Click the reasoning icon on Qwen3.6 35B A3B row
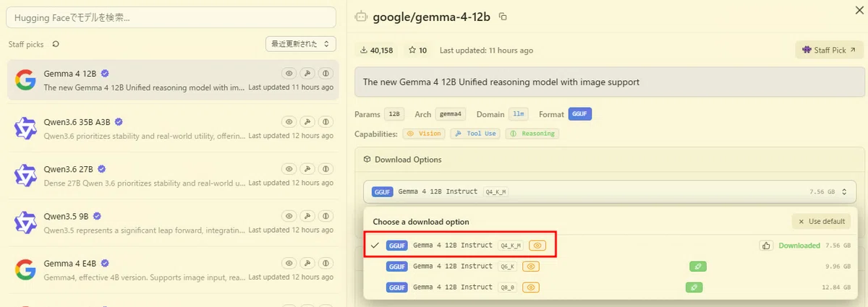Viewport: 868px width, 307px height. pos(325,121)
